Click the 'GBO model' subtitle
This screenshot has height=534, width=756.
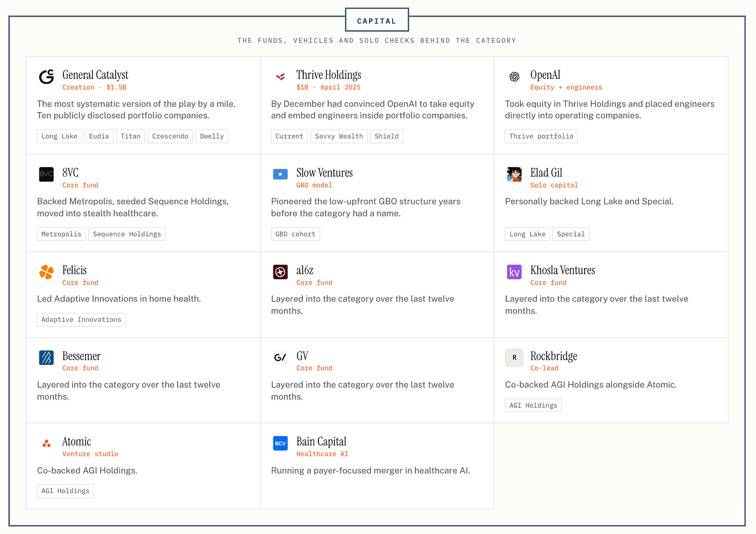point(314,185)
